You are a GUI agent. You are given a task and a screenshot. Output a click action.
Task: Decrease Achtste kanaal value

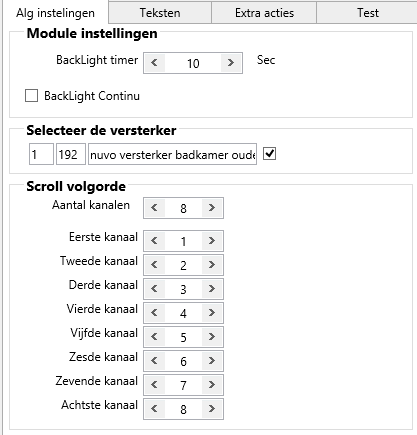[x=154, y=409]
